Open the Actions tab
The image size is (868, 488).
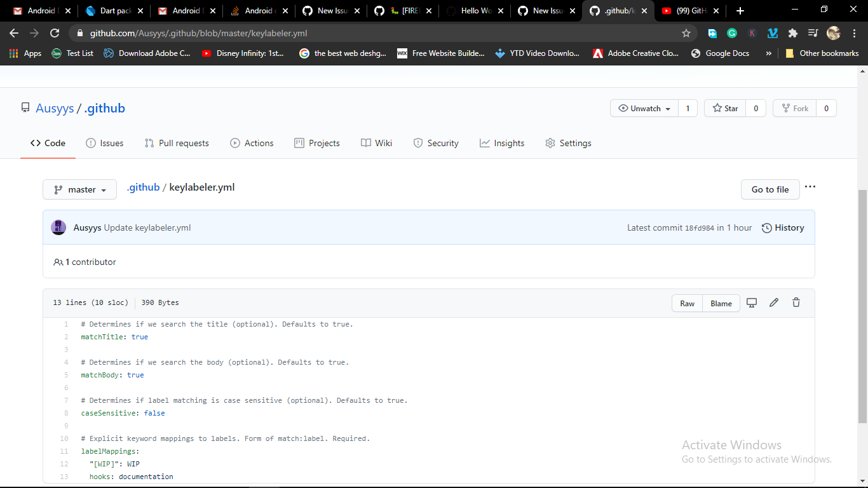coord(252,143)
